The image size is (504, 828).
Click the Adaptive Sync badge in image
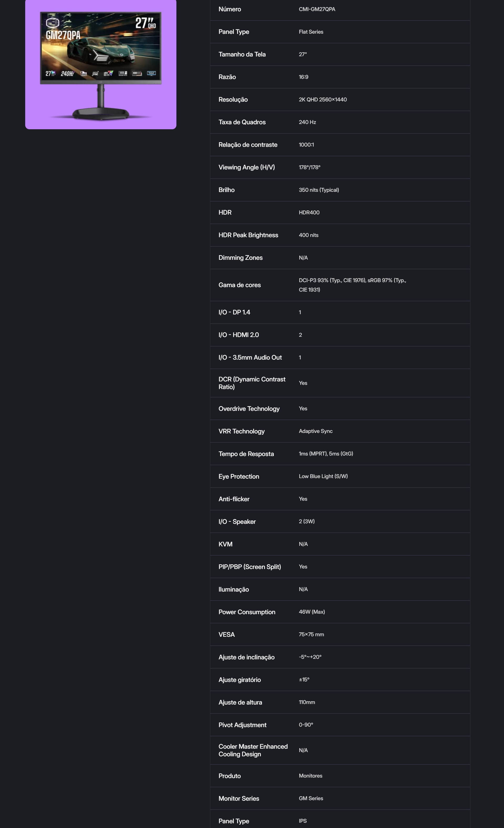click(x=95, y=74)
